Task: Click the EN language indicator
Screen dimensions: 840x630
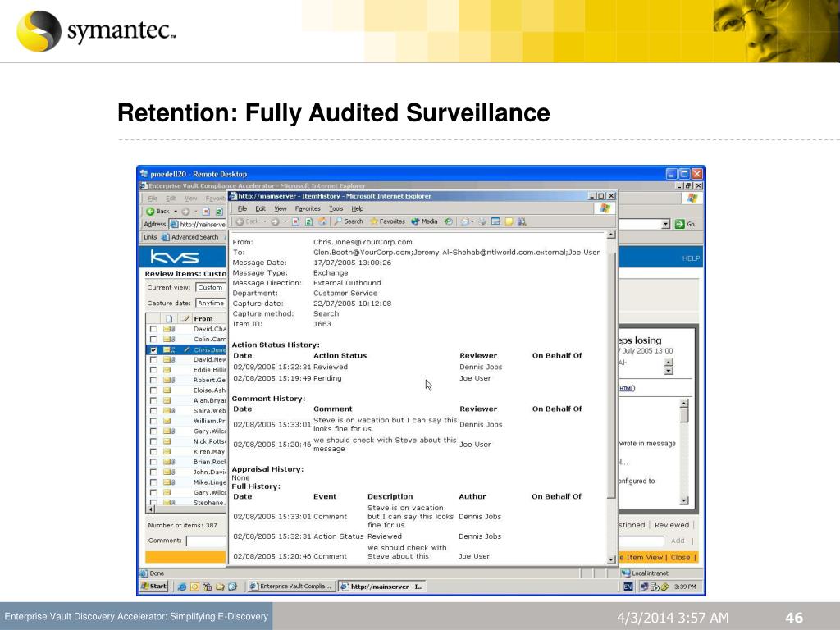Action: pos(628,587)
